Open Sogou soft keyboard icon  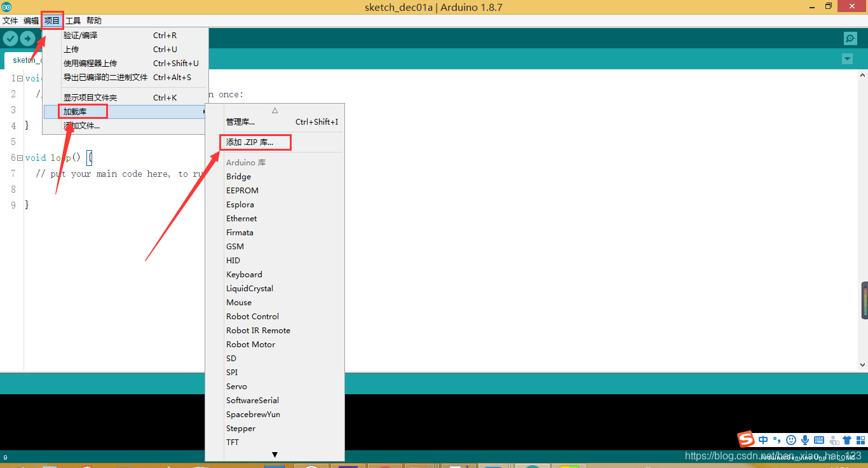[x=819, y=440]
